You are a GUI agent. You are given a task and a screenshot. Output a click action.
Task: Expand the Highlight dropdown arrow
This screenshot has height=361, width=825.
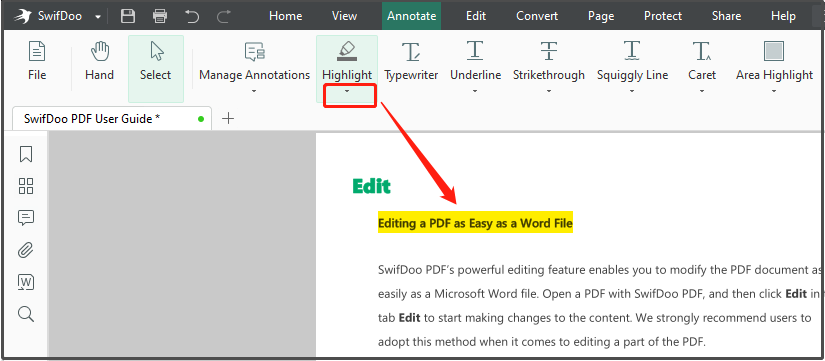(x=347, y=92)
